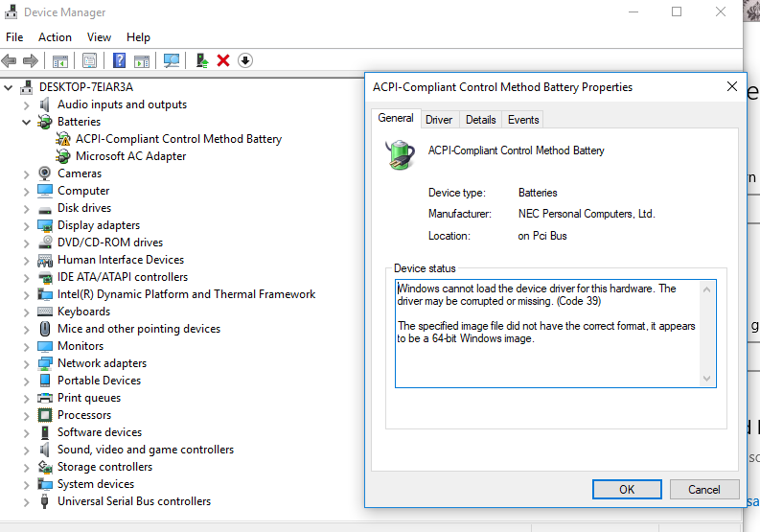Image resolution: width=760 pixels, height=532 pixels.
Task: Click the Disable device down-arrow icon
Action: coord(245,60)
